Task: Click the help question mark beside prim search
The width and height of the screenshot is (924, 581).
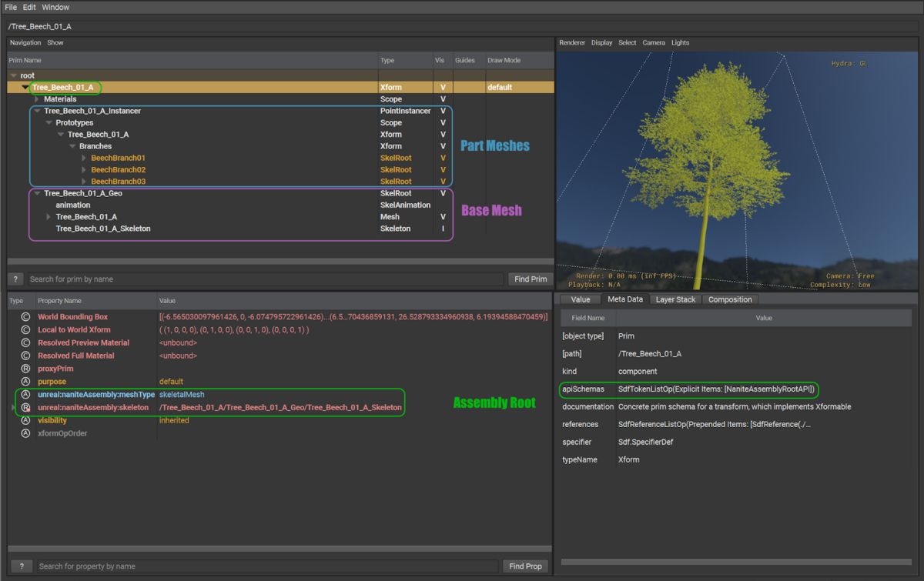Action: (15, 279)
